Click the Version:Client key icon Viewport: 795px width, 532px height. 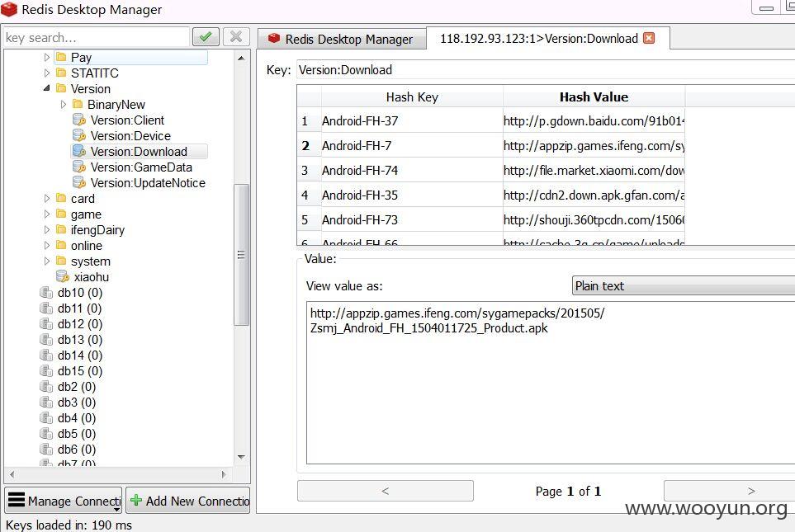coord(79,120)
